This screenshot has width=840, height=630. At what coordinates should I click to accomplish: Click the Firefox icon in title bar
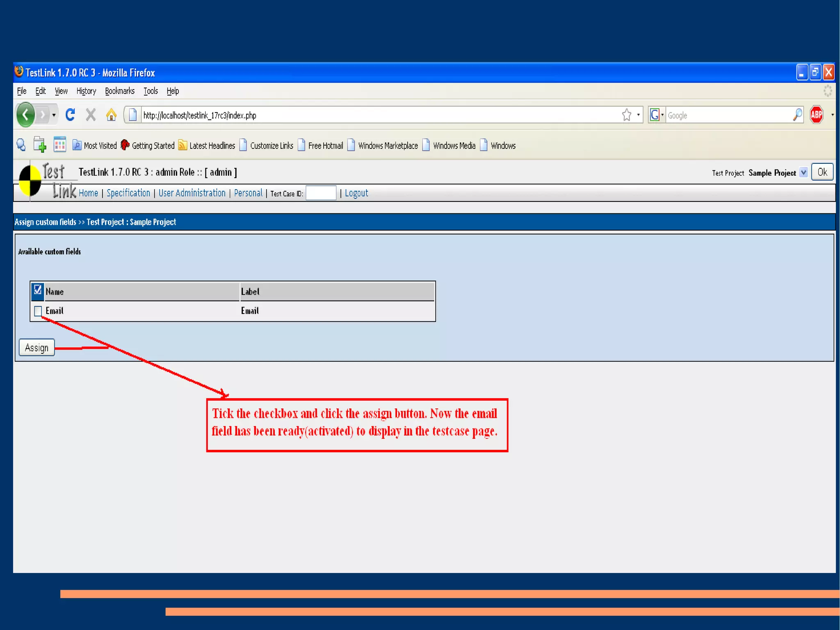point(19,71)
